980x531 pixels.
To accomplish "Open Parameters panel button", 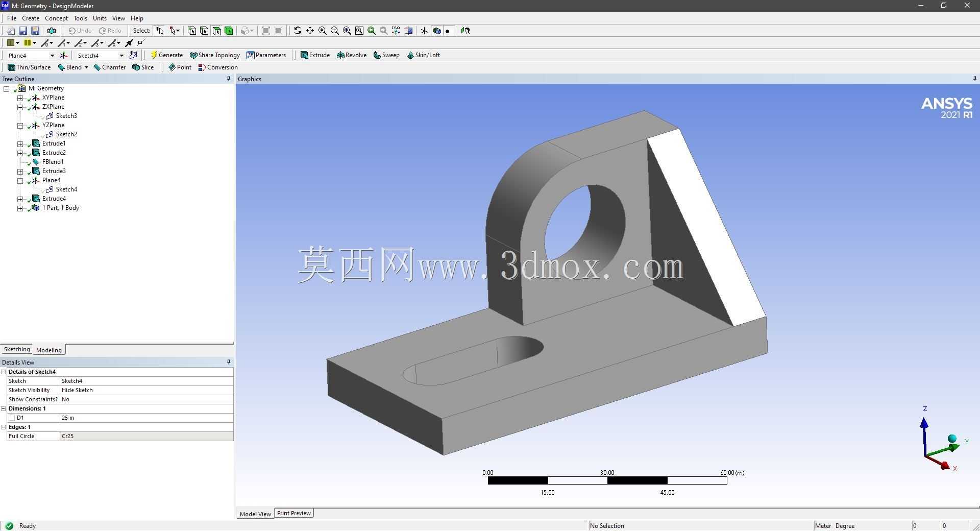I will pos(266,55).
